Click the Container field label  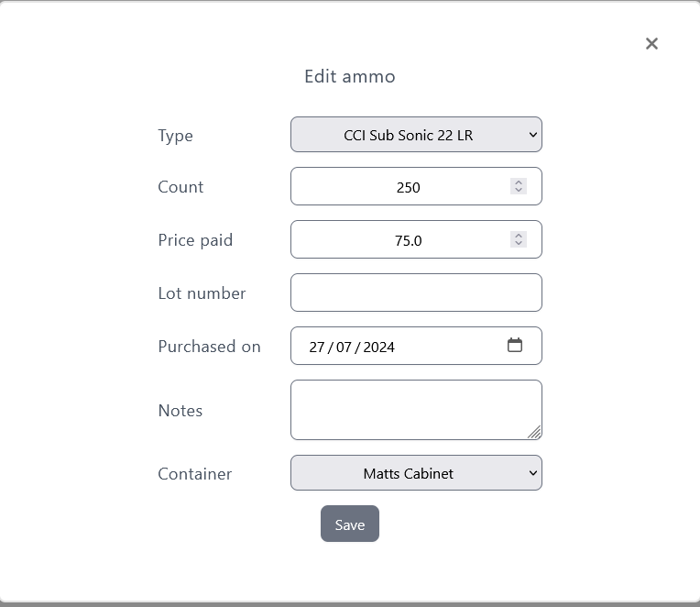(x=194, y=474)
